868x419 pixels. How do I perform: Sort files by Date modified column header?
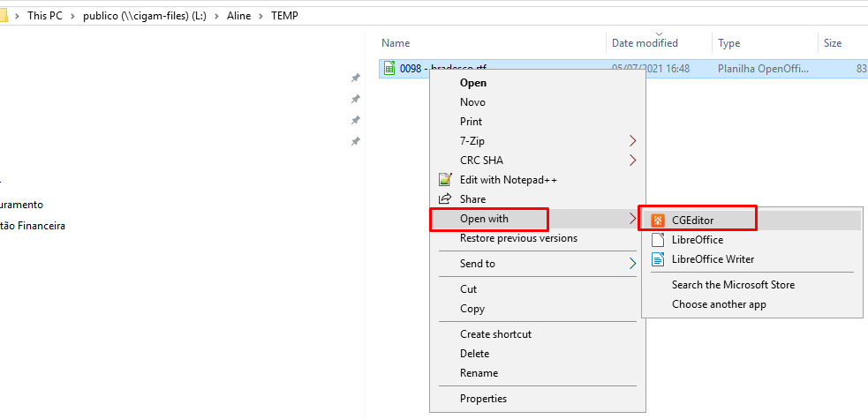(x=645, y=43)
